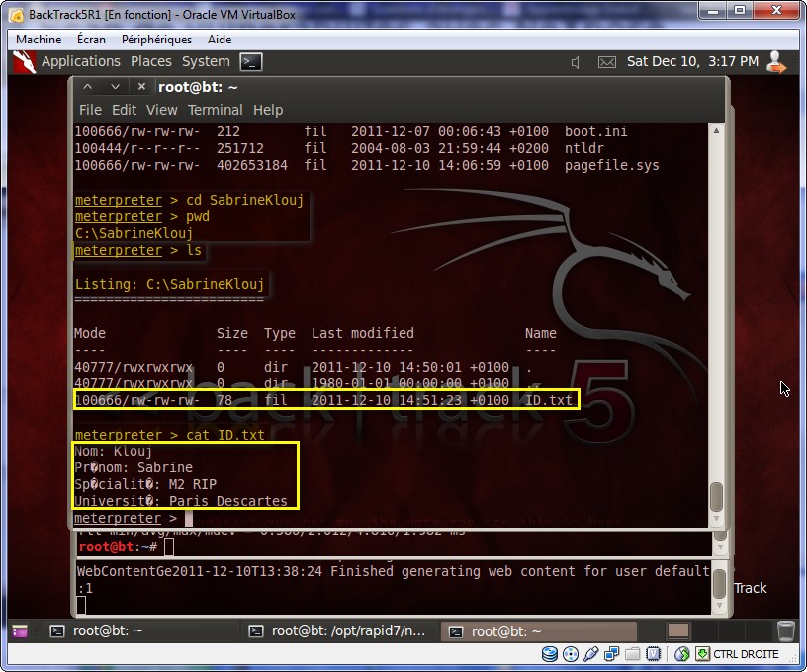807x672 pixels.
Task: Click the meterpreter prompt input cursor
Action: 188,518
